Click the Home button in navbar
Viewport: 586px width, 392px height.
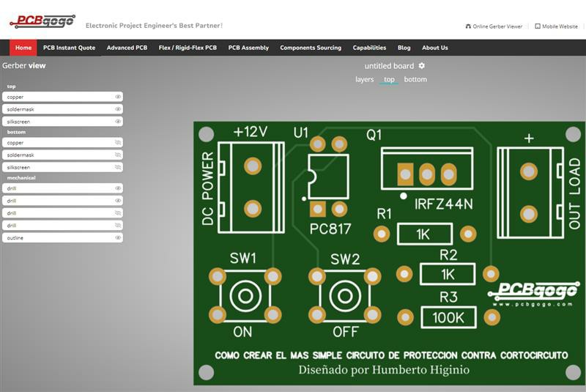click(23, 48)
